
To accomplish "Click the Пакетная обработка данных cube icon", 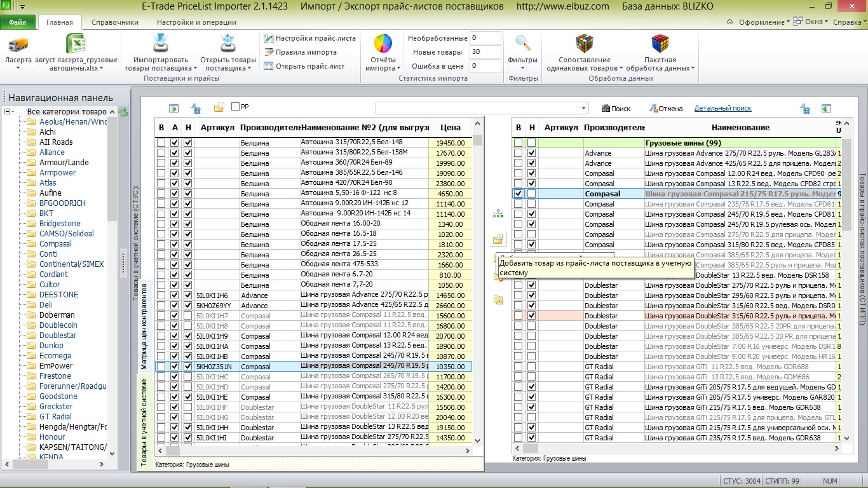I will coord(660,43).
